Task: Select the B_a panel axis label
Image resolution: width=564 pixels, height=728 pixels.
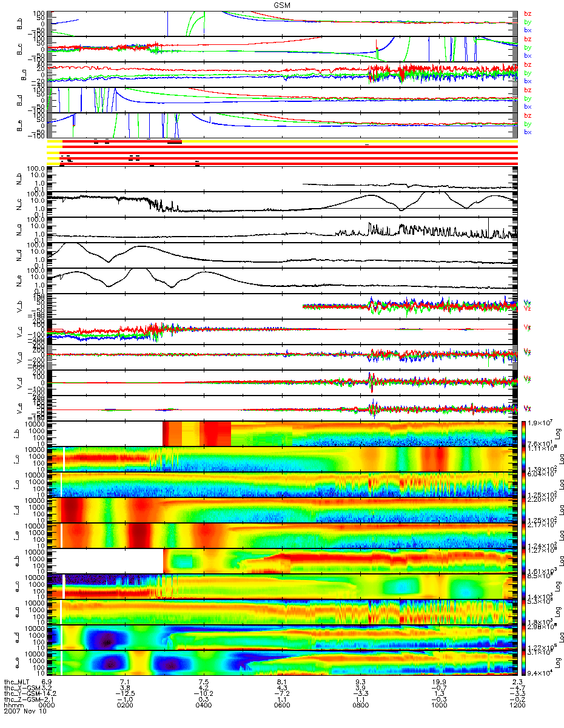Action: coord(24,74)
